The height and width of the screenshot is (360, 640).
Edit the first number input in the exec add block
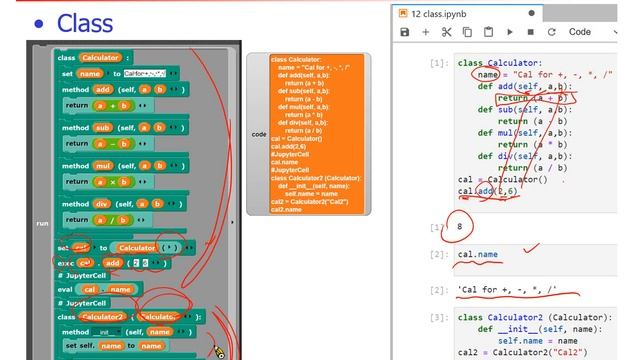click(x=136, y=263)
